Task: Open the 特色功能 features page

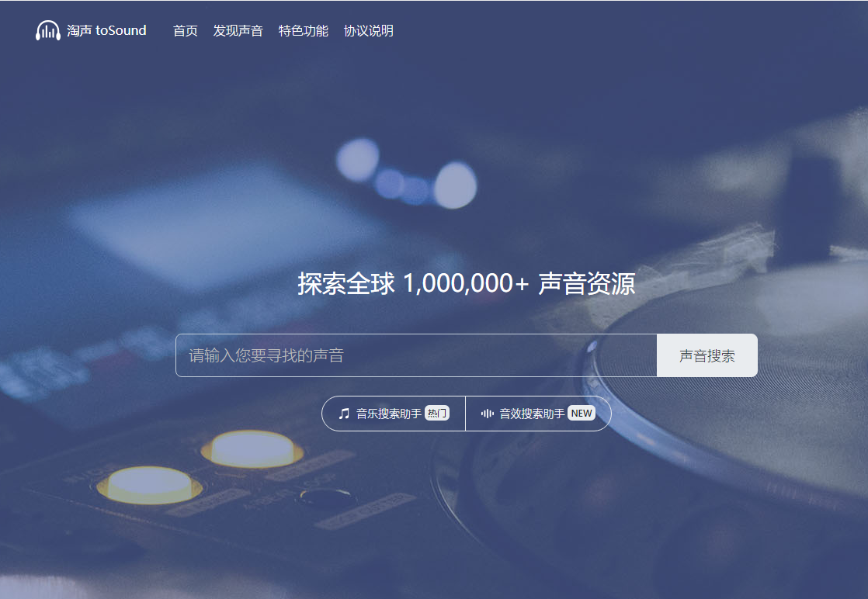Action: (303, 31)
